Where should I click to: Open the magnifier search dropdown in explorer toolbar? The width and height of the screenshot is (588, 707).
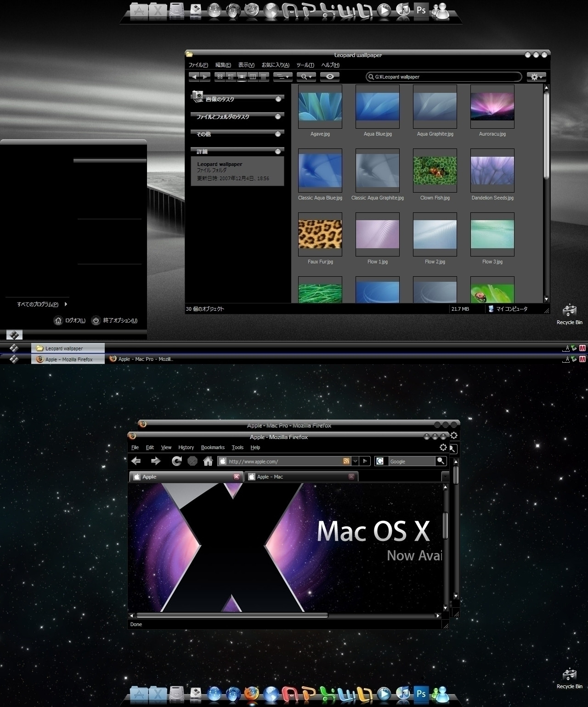306,77
